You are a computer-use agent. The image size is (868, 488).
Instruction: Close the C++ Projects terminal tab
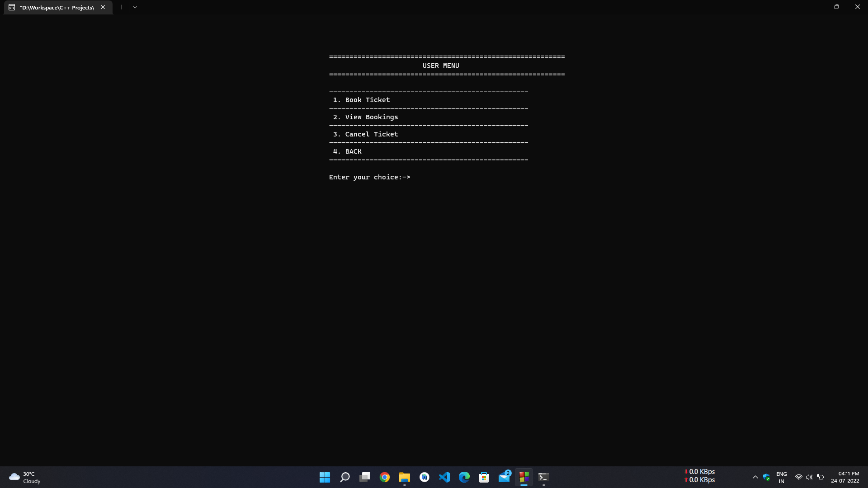click(103, 7)
